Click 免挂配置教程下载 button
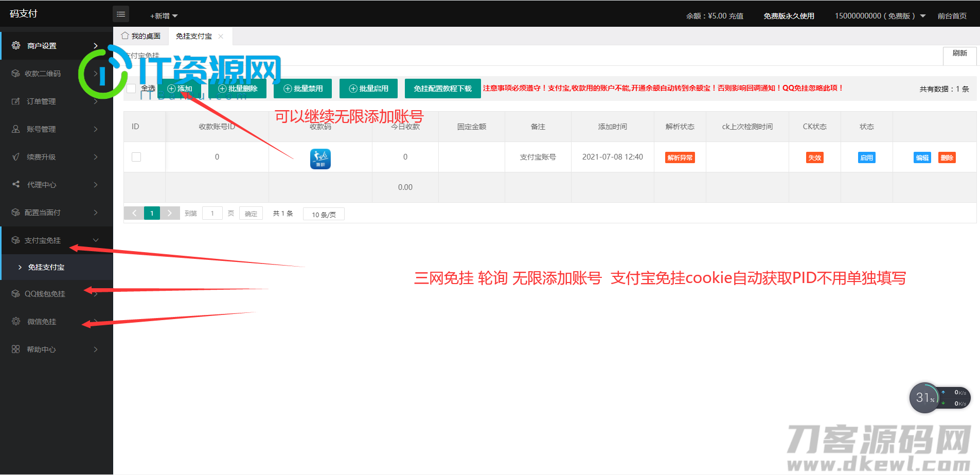The width and height of the screenshot is (980, 475). pyautogui.click(x=442, y=89)
